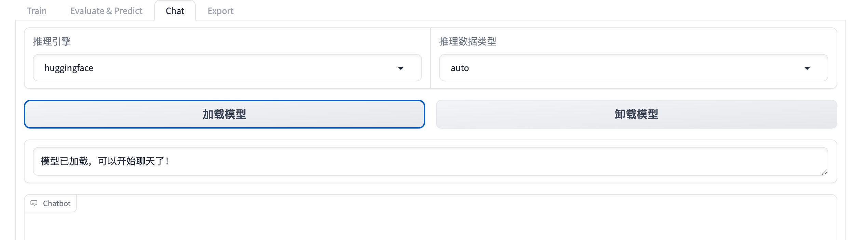The width and height of the screenshot is (868, 240).
Task: Select the Chat tab
Action: [x=175, y=11]
